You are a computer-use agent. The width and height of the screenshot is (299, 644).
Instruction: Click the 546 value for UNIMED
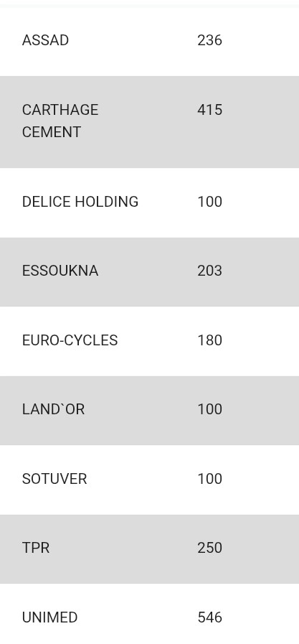[x=209, y=617]
